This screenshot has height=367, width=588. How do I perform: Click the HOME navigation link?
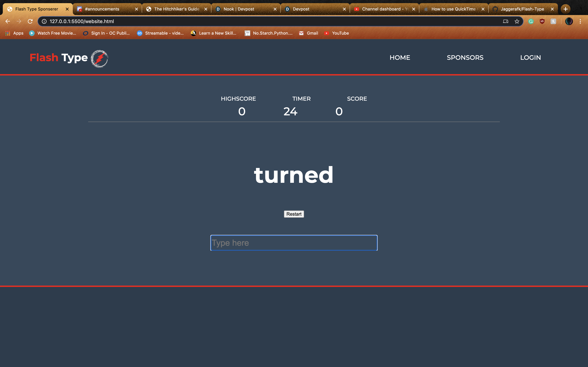(400, 57)
